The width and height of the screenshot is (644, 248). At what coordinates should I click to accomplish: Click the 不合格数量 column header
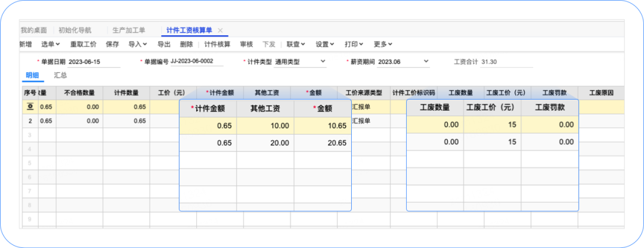click(x=79, y=93)
